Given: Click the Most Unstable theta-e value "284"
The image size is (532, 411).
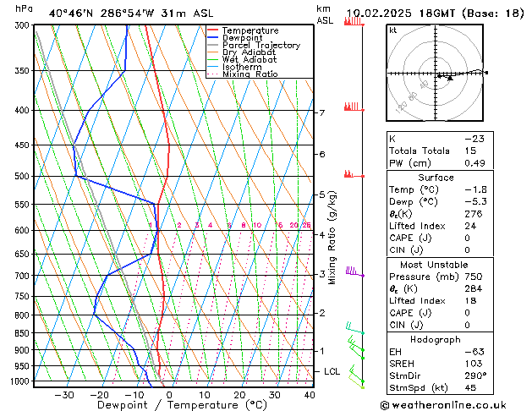Looking at the screenshot, I should click(x=474, y=289).
